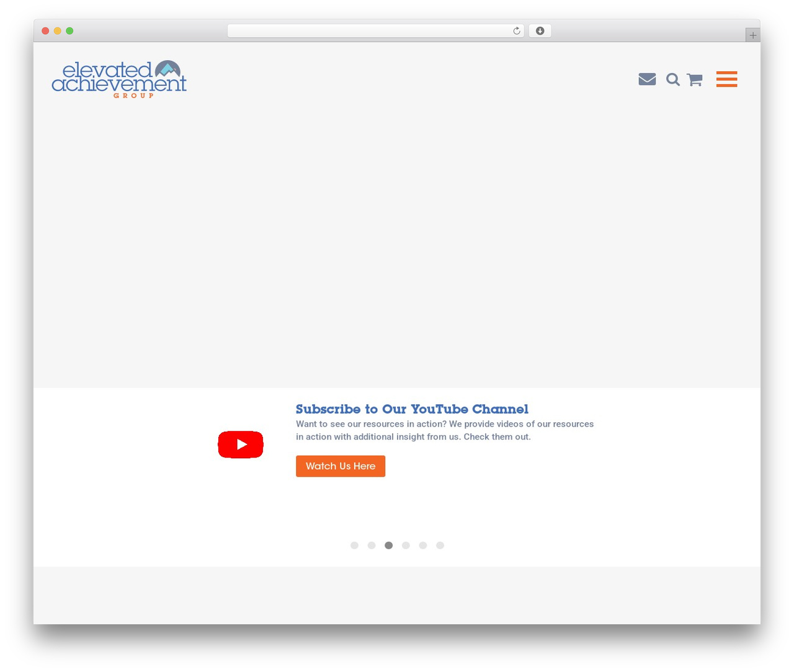
Task: Click the search magnifier icon
Action: click(673, 79)
